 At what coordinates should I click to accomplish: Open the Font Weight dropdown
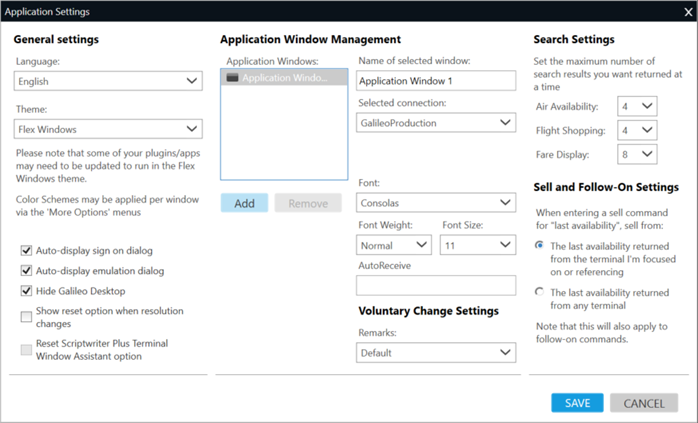click(x=394, y=244)
